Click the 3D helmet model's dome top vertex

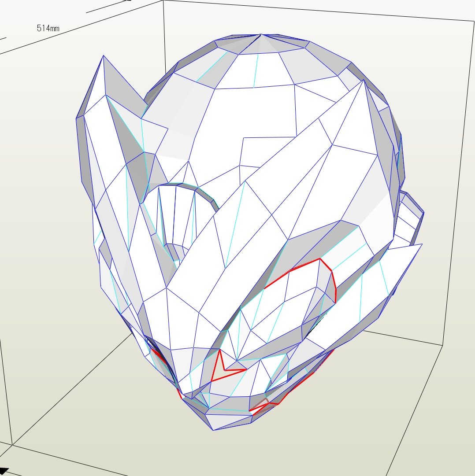[x=260, y=35]
